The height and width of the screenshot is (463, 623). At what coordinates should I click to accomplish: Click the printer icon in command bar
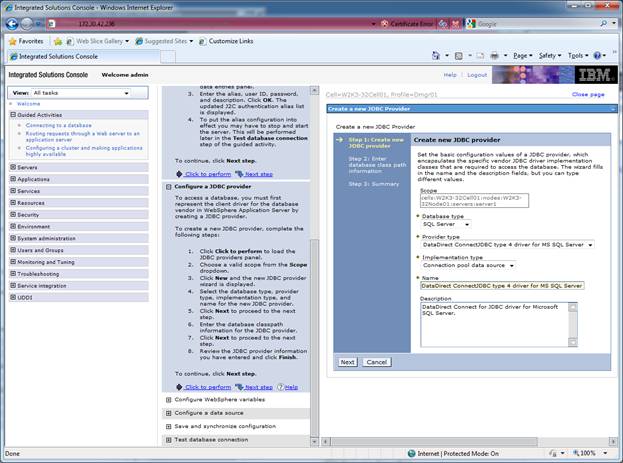tap(495, 55)
